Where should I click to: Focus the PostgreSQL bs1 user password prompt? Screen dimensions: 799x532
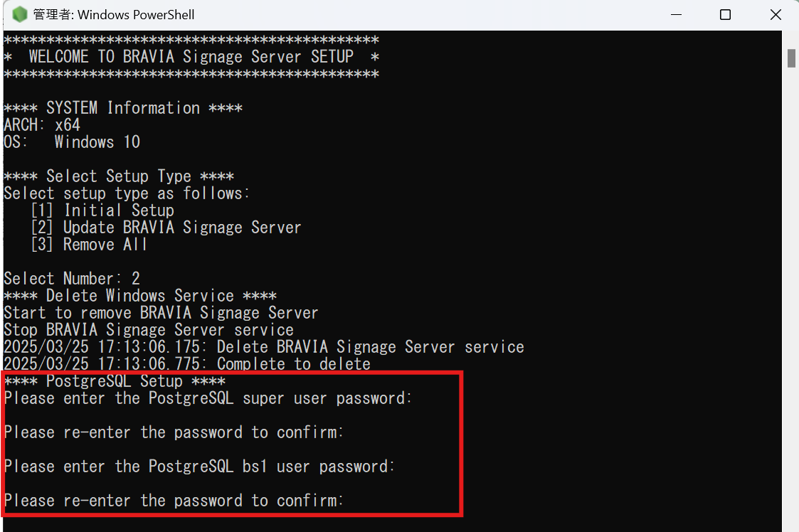[x=199, y=467]
